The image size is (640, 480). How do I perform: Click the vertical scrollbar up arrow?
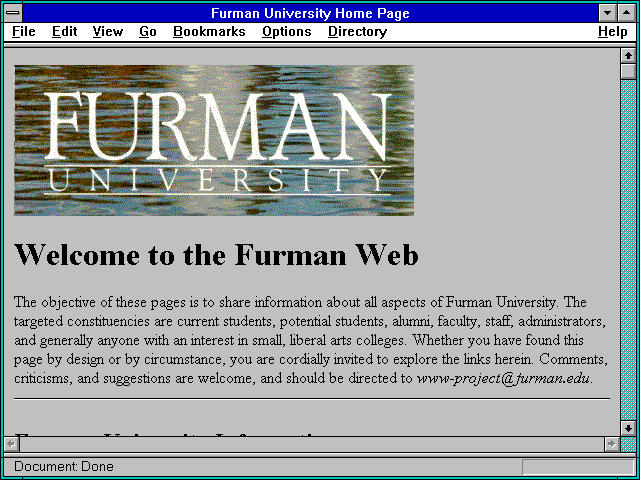point(628,56)
